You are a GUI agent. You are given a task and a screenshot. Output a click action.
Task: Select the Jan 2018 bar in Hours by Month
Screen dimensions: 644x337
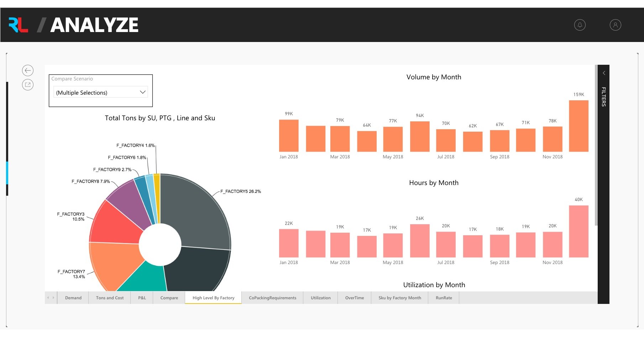(x=289, y=244)
